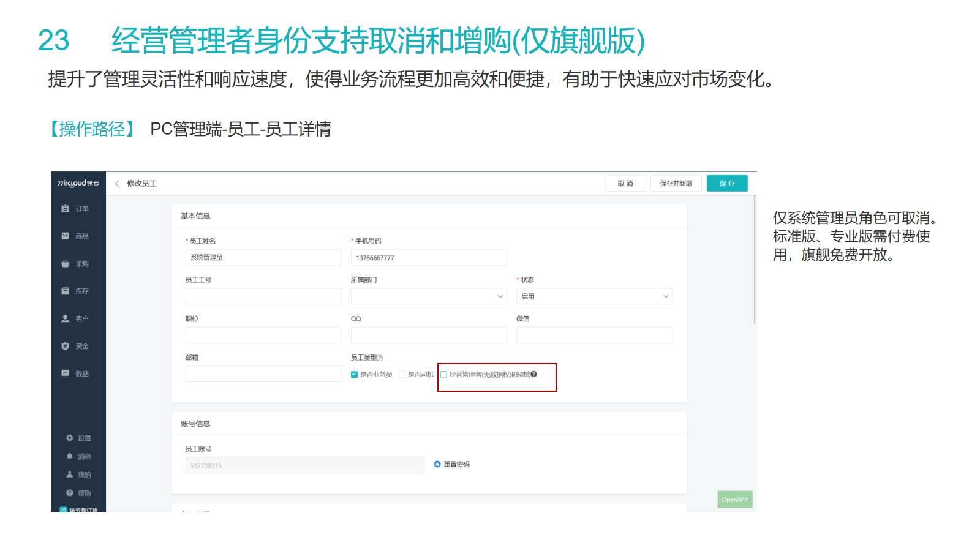Open the 数据 data chart icon
Image resolution: width=980 pixels, height=551 pixels.
click(x=65, y=373)
